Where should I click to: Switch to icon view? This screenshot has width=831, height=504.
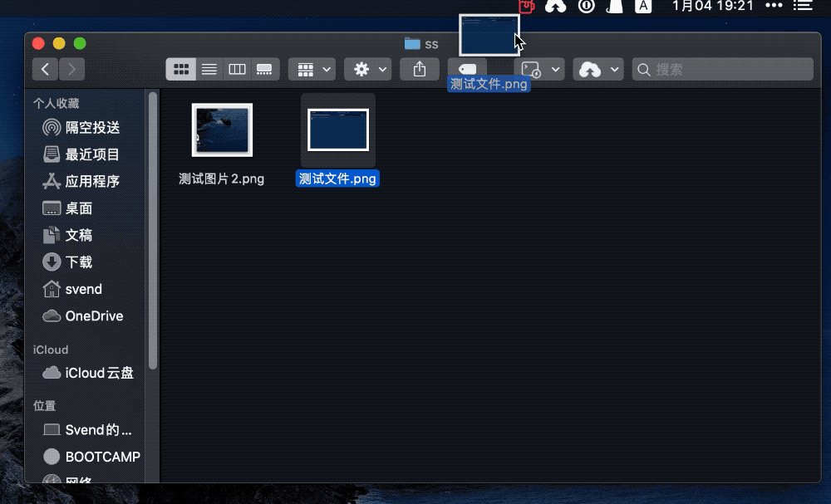[x=180, y=70]
